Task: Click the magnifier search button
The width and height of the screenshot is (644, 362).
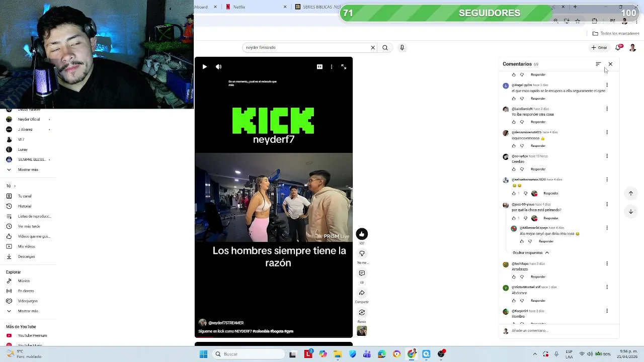Action: tap(385, 47)
